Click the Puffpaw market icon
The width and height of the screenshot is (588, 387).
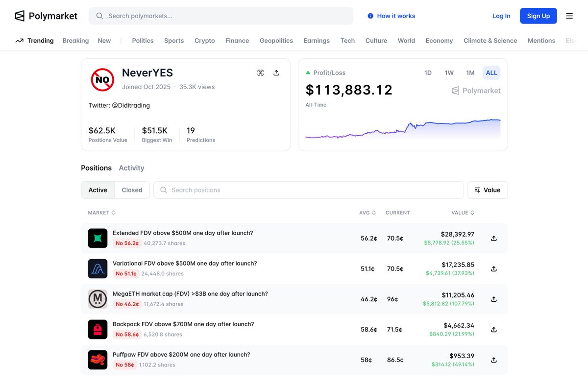[x=98, y=360]
